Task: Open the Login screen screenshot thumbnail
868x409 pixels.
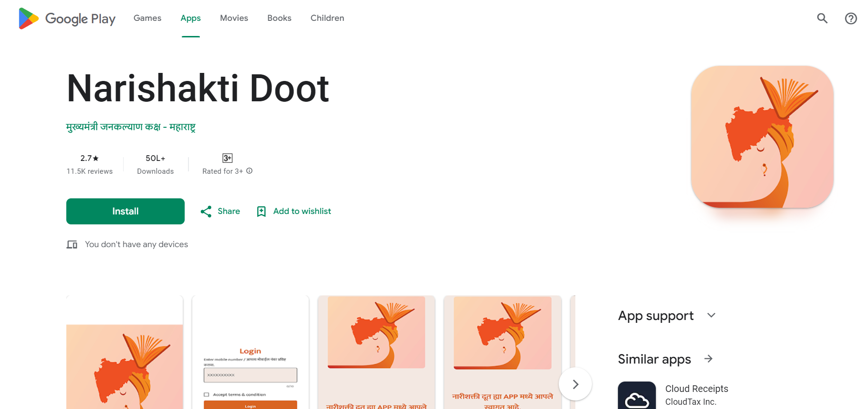Action: click(x=251, y=352)
